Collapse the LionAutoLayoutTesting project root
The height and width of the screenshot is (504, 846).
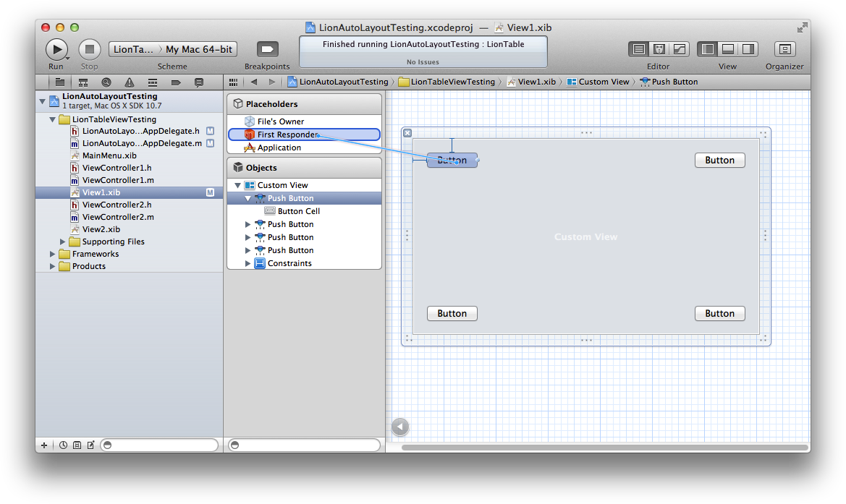click(43, 101)
